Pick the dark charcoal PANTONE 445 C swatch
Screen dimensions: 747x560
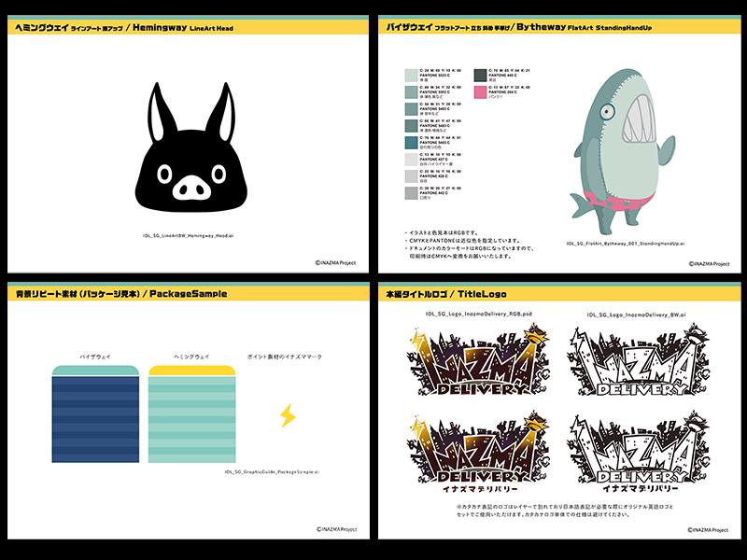480,76
